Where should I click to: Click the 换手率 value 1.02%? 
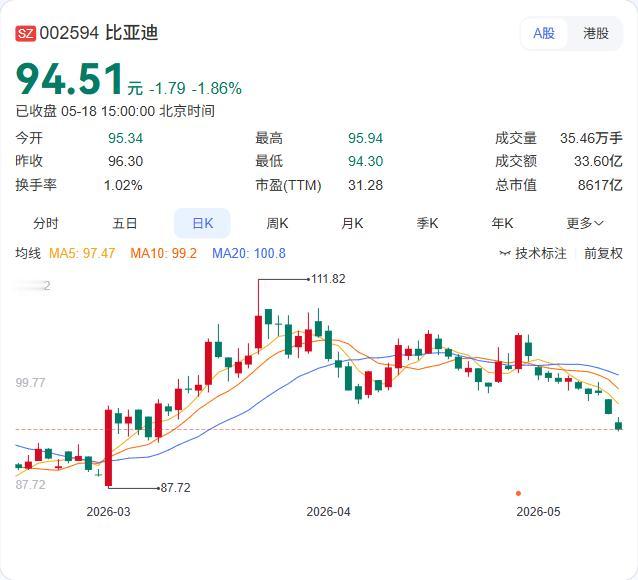pyautogui.click(x=123, y=186)
